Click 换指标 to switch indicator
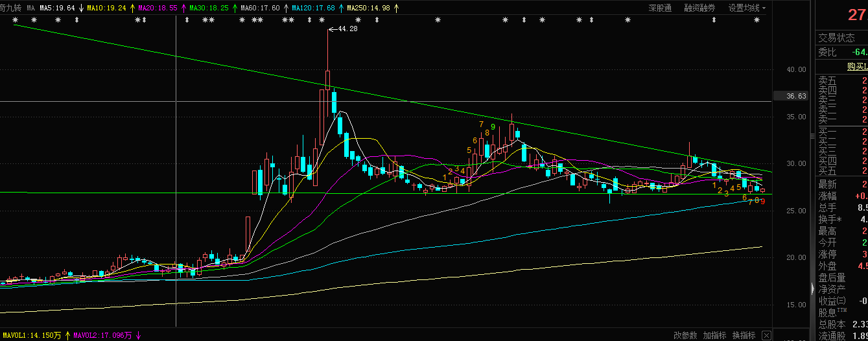Viewport: 868px width, 341px height. [x=744, y=335]
